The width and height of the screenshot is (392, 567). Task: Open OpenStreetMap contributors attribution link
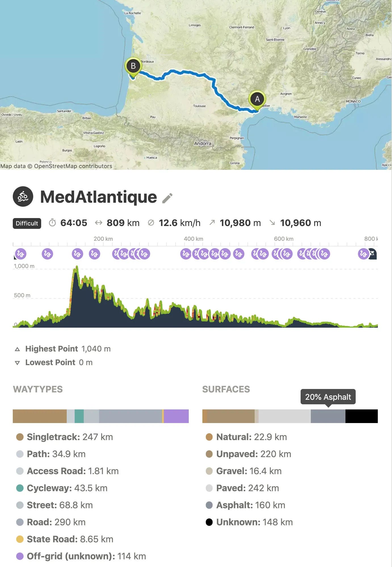click(x=73, y=166)
